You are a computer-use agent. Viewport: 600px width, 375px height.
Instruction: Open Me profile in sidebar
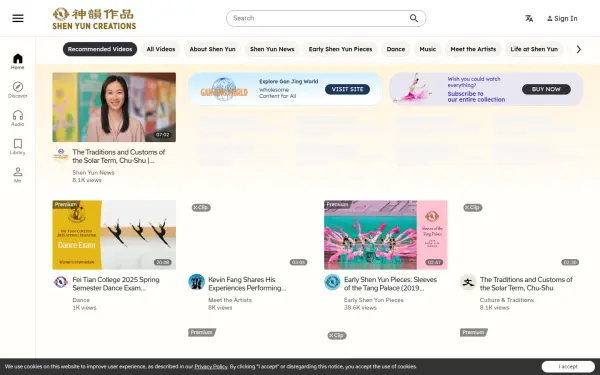tap(18, 175)
